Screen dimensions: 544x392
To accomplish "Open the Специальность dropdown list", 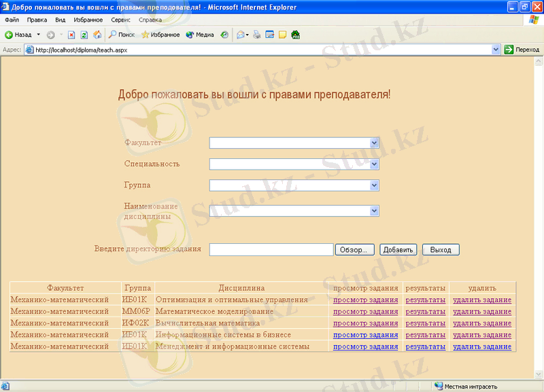I will click(374, 164).
